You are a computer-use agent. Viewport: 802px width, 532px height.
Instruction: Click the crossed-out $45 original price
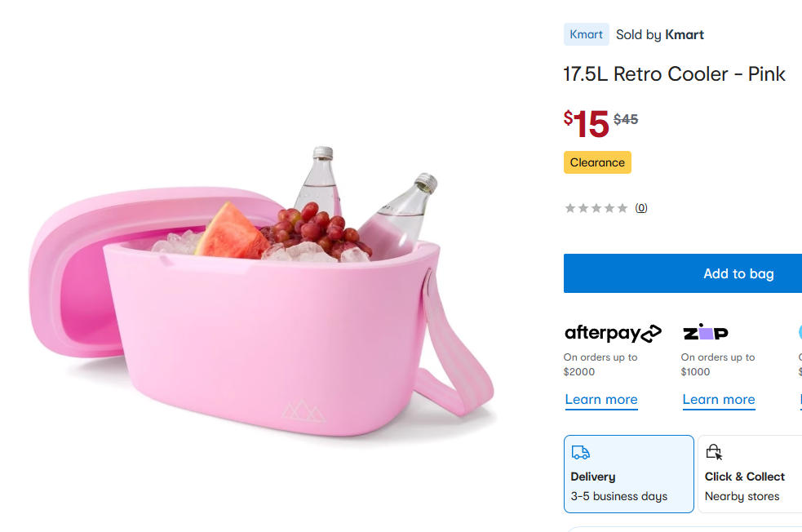[x=626, y=119]
